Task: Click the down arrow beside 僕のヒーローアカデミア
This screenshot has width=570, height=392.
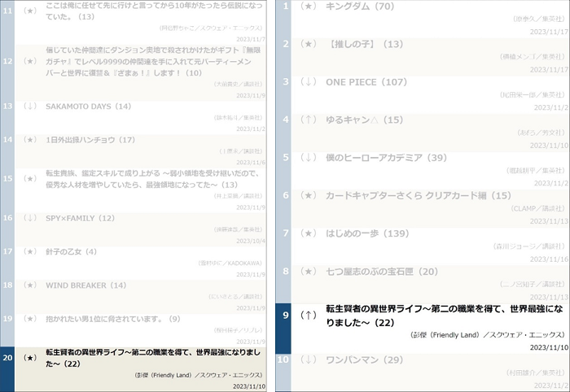Action: click(x=309, y=158)
